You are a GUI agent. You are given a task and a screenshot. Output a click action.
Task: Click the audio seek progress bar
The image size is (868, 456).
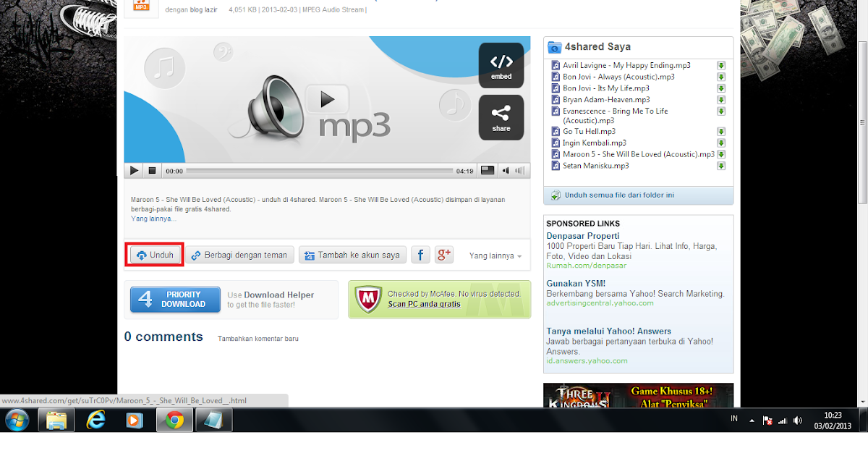click(x=319, y=172)
